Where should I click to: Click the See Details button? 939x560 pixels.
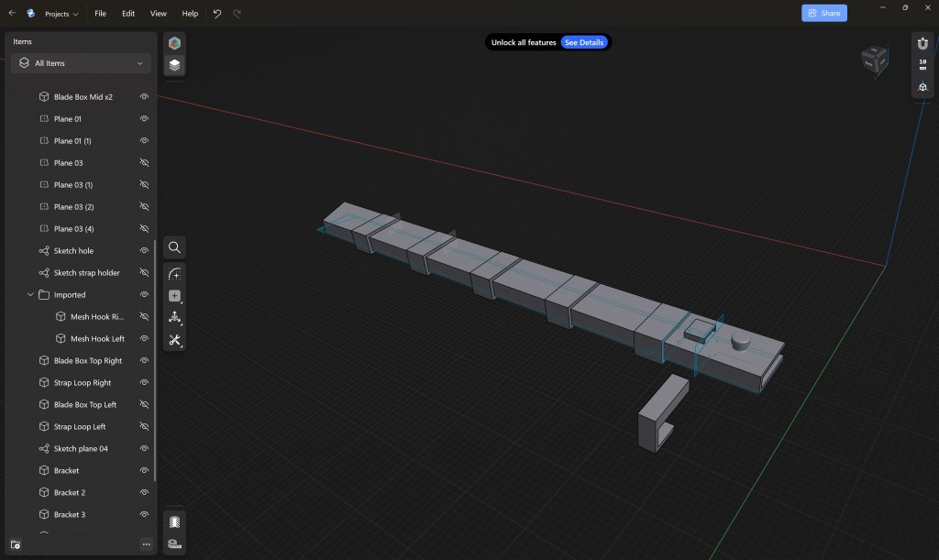point(584,42)
